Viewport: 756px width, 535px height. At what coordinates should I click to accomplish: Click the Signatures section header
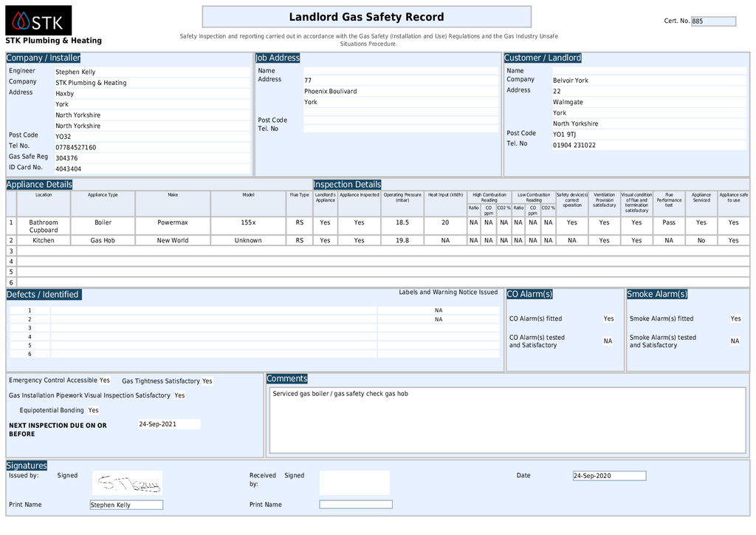(27, 466)
